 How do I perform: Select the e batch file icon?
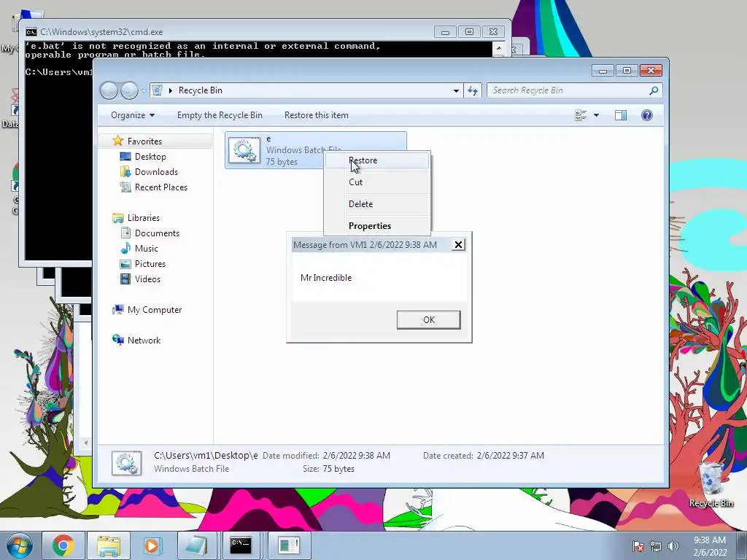pyautogui.click(x=244, y=150)
